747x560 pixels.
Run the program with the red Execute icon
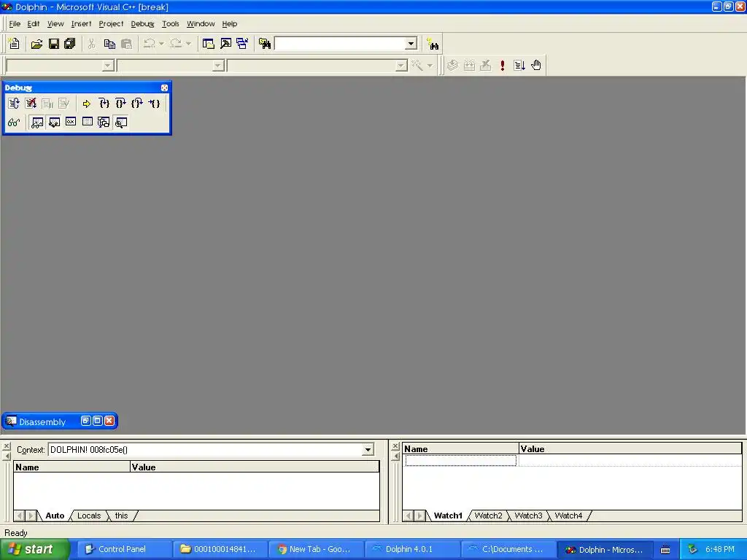[502, 65]
